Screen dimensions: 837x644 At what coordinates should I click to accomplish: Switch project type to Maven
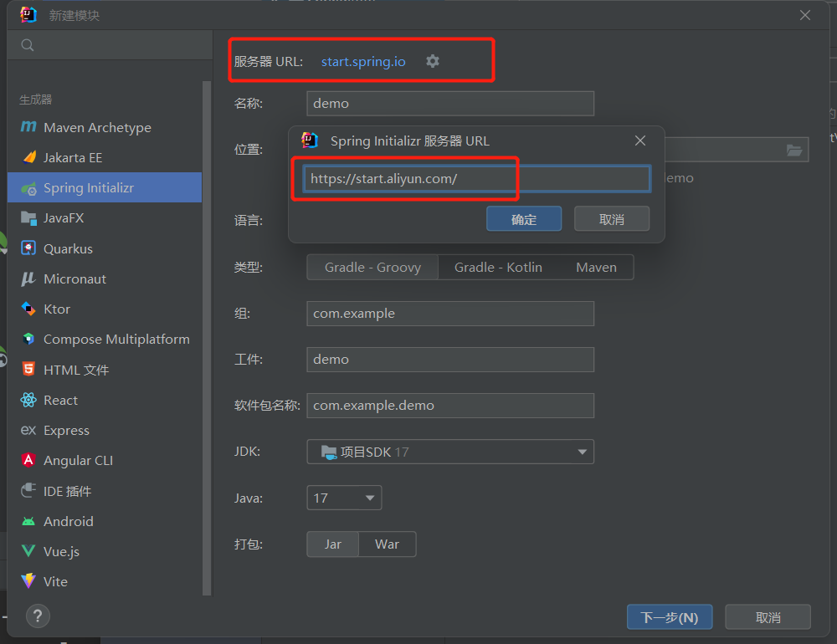596,267
